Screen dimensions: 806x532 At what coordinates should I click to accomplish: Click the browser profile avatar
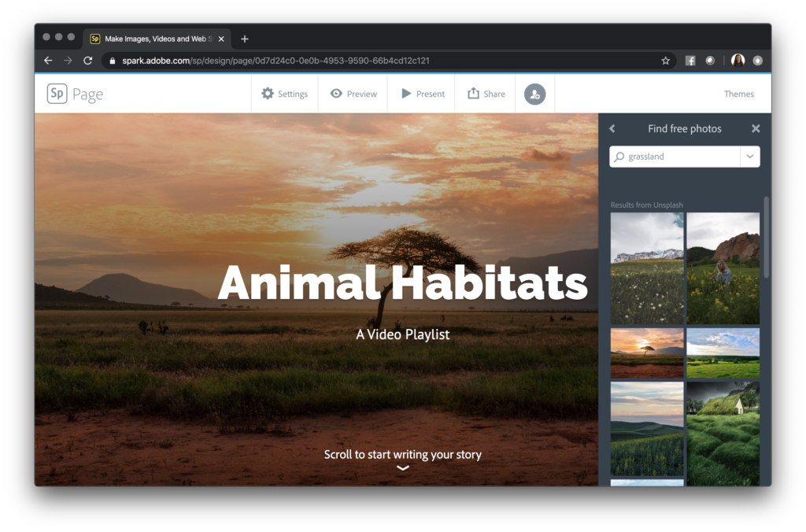click(737, 60)
